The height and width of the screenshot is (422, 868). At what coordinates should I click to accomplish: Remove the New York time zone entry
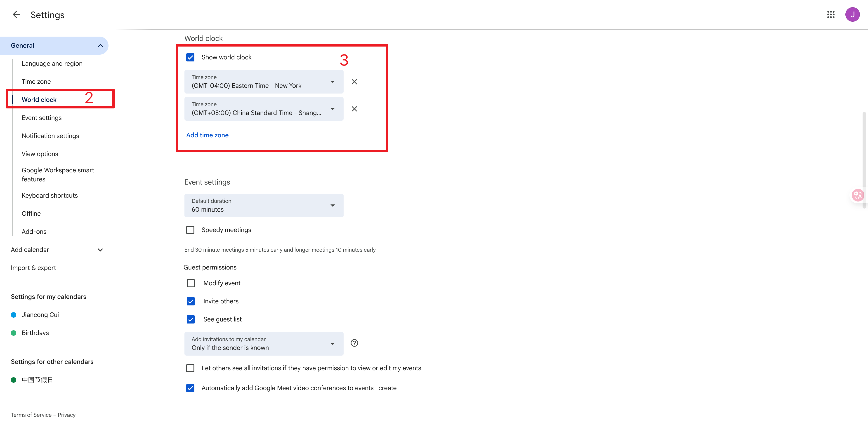[354, 82]
